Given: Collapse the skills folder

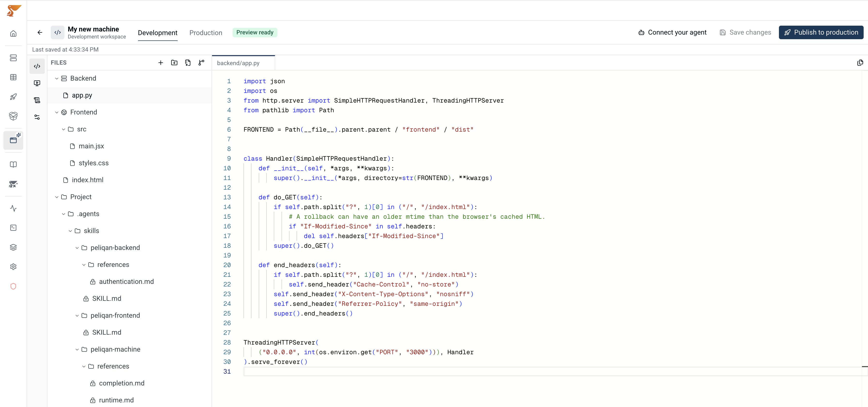Looking at the screenshot, I should coord(70,231).
